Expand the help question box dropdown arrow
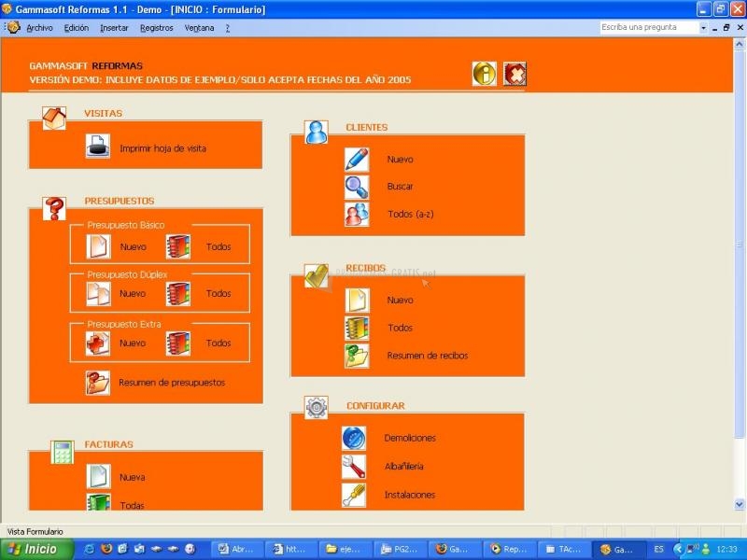Image resolution: width=747 pixels, height=560 pixels. coord(703,28)
